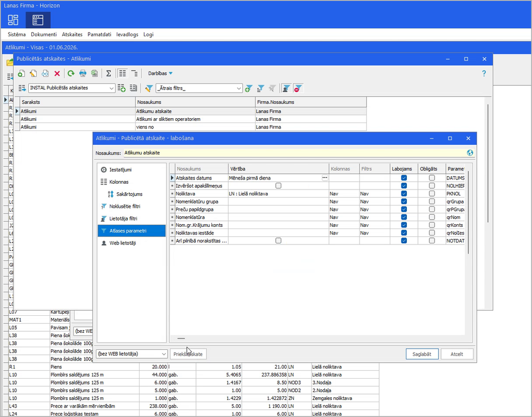Open the Logi menu

(148, 34)
